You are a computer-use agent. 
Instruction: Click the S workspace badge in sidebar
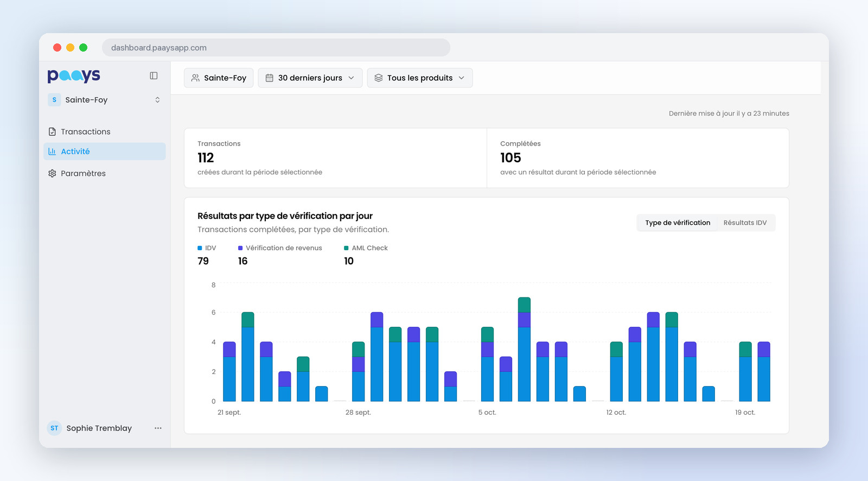point(54,100)
